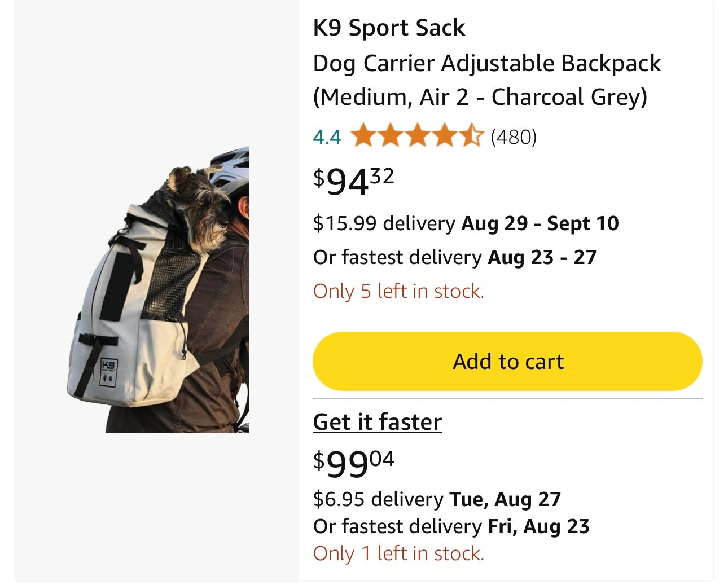Open the Get it faster option
The height and width of the screenshot is (585, 728).
[377, 422]
